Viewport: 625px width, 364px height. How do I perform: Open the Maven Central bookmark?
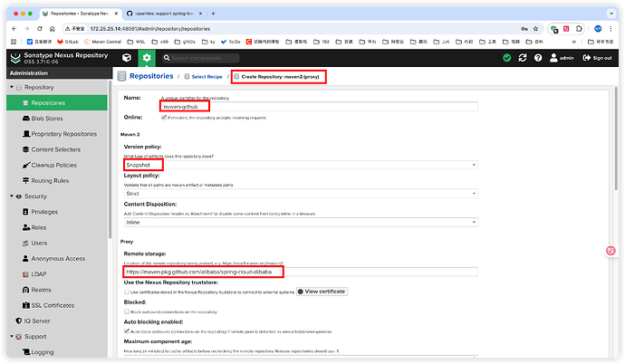[x=102, y=42]
